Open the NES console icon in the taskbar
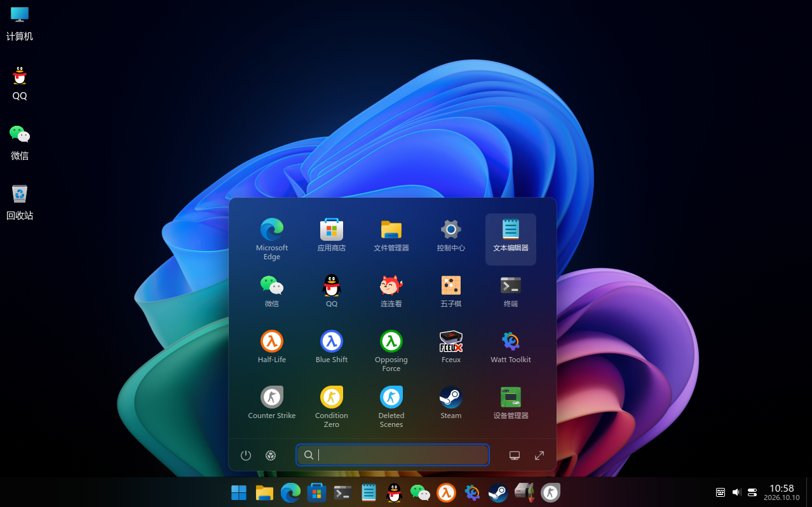 [524, 492]
